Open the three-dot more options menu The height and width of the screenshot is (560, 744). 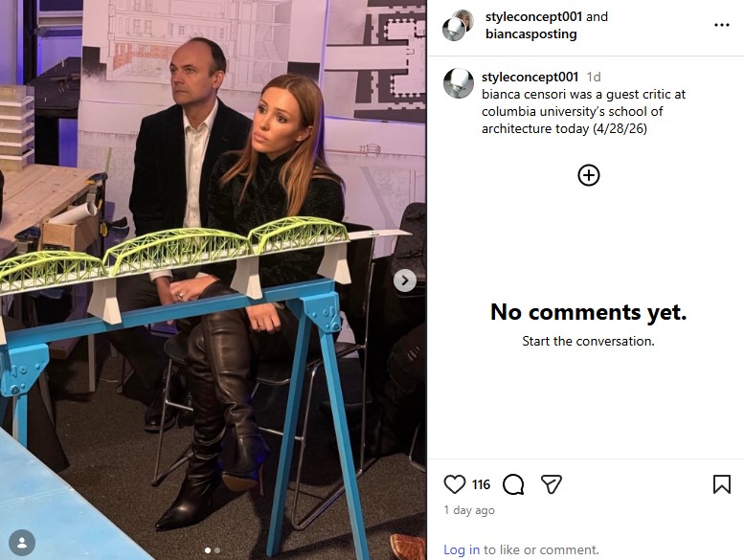tap(722, 25)
